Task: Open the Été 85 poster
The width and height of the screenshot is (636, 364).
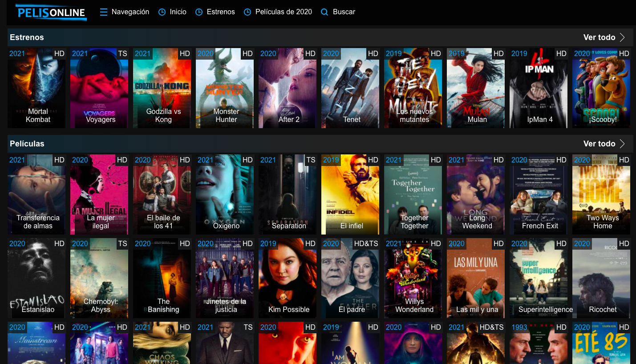Action: pyautogui.click(x=601, y=343)
